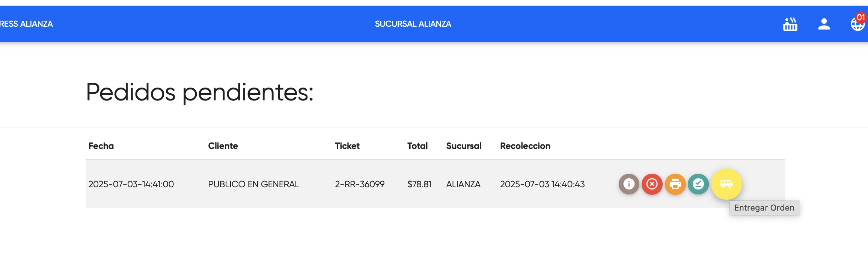Click the SUCURSAL ALIANZA navbar label
868x273 pixels.
413,24
